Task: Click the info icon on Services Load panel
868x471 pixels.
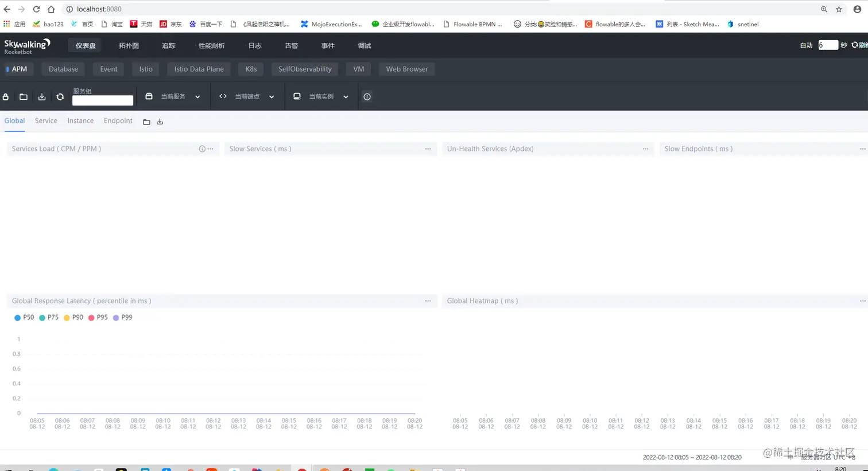Action: [x=202, y=149]
